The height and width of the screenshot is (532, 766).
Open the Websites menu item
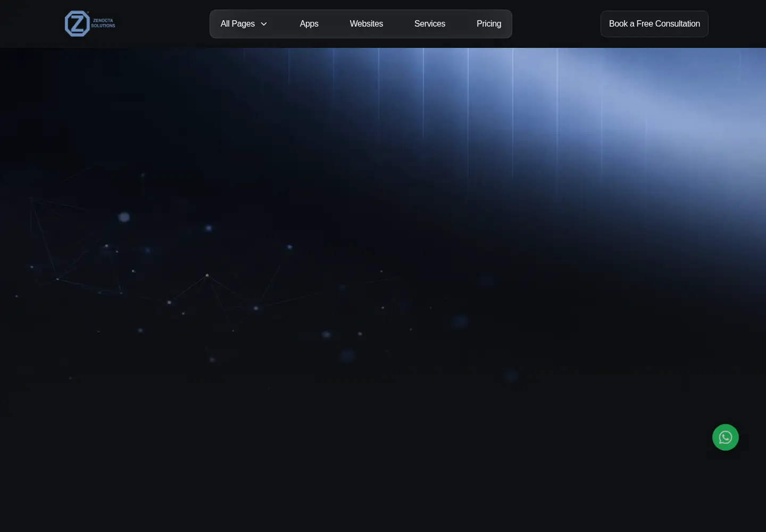point(367,24)
